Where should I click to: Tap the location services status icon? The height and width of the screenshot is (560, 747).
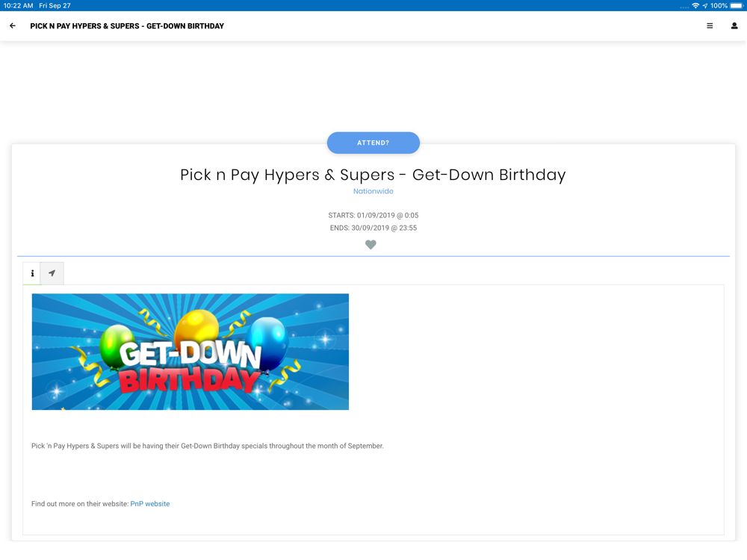coord(704,6)
